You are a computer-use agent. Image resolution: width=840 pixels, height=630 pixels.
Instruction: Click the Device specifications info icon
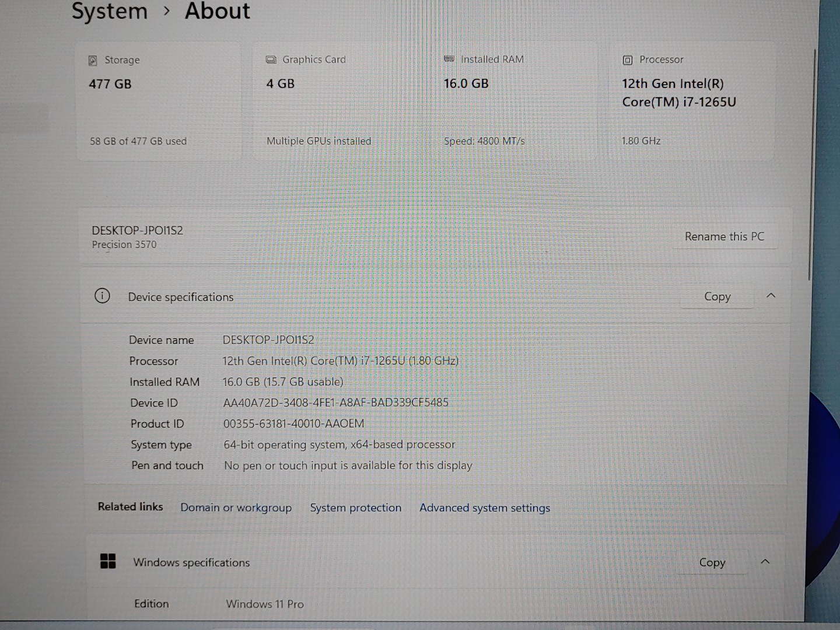[x=102, y=296]
